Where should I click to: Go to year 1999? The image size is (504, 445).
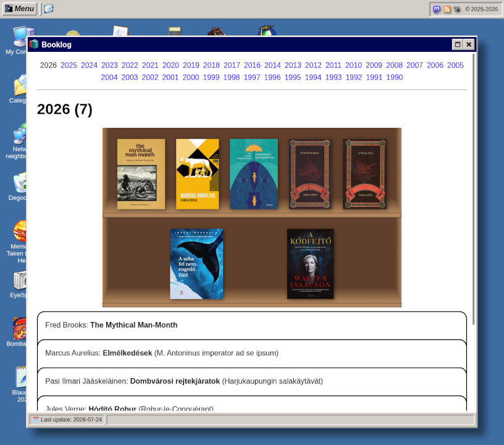(211, 77)
